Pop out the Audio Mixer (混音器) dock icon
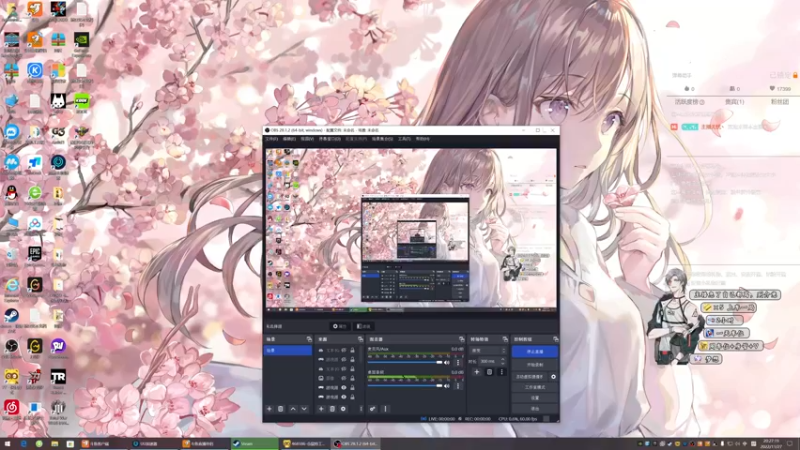 point(461,339)
